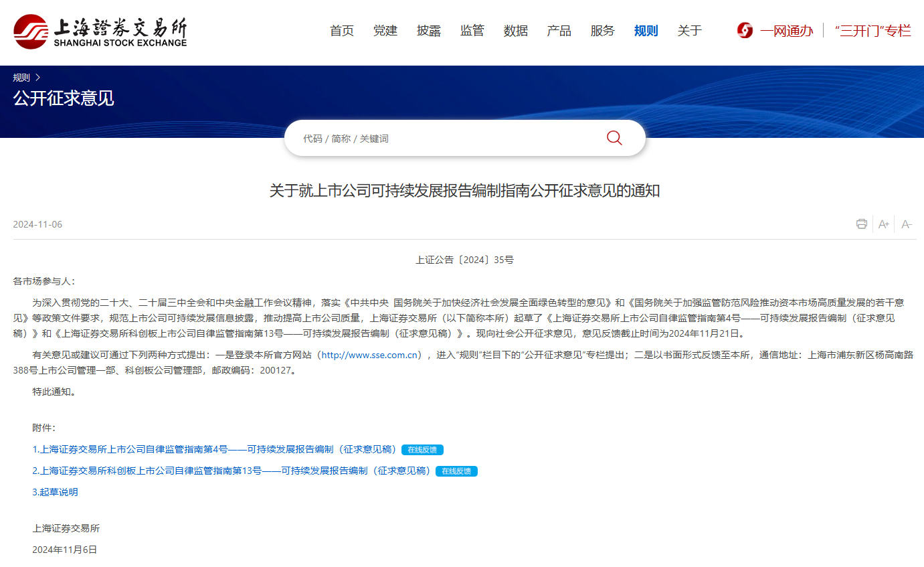Increase font size with A+ icon
Viewport: 924px width, 567px height.
pyautogui.click(x=883, y=224)
